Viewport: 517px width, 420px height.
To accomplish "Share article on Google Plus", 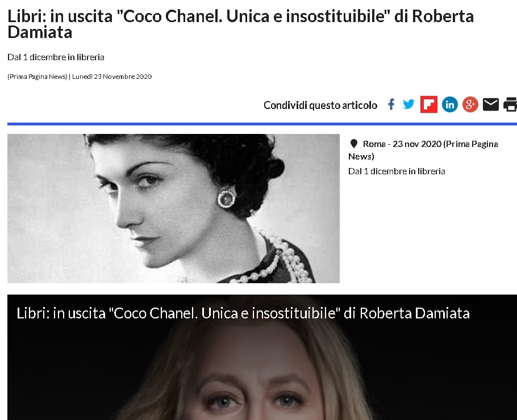I will tap(470, 104).
